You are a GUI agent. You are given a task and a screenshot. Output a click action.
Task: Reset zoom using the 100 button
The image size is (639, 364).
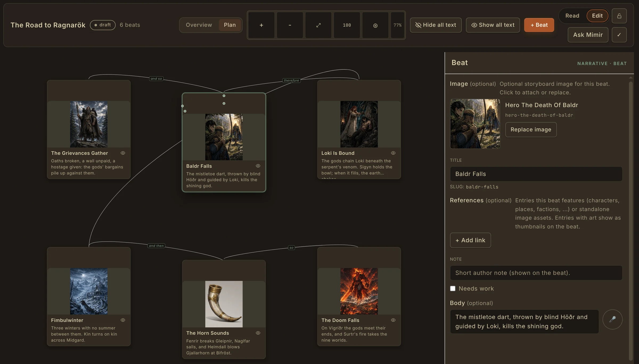[347, 25]
